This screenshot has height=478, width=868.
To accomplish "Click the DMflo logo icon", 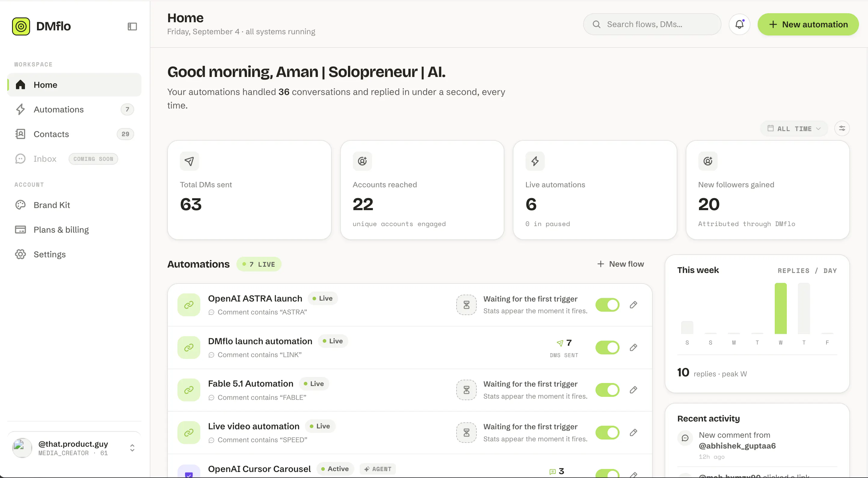I will [21, 26].
